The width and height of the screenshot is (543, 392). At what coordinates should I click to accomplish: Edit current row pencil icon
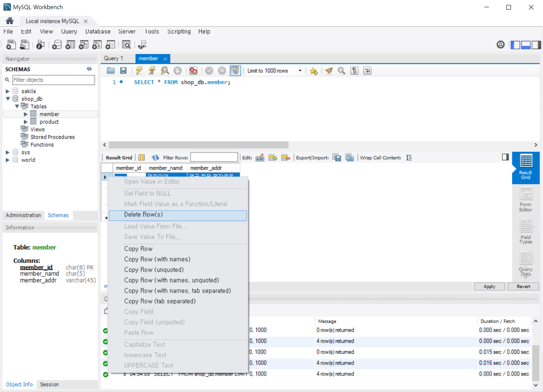coord(260,157)
